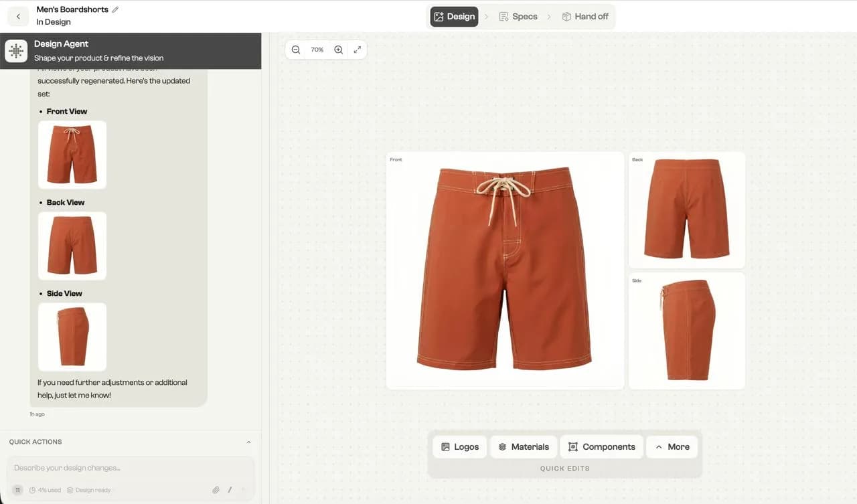Open the 70% zoom level control
Image resolution: width=857 pixels, height=504 pixels.
pos(317,50)
